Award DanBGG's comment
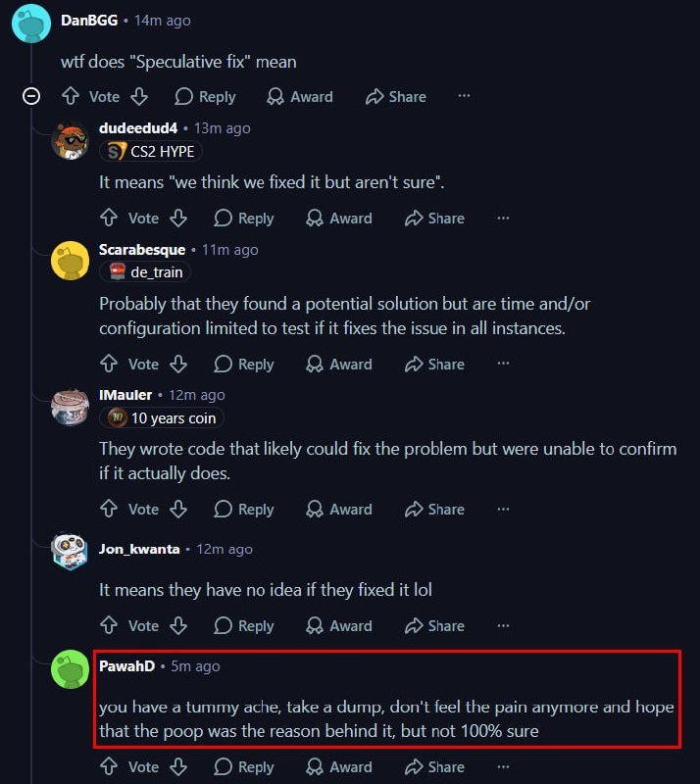The height and width of the screenshot is (784, 700). (x=300, y=96)
